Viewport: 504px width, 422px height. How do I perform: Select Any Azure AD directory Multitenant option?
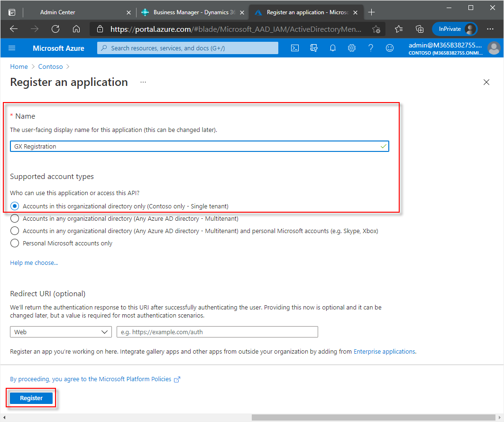[15, 218]
